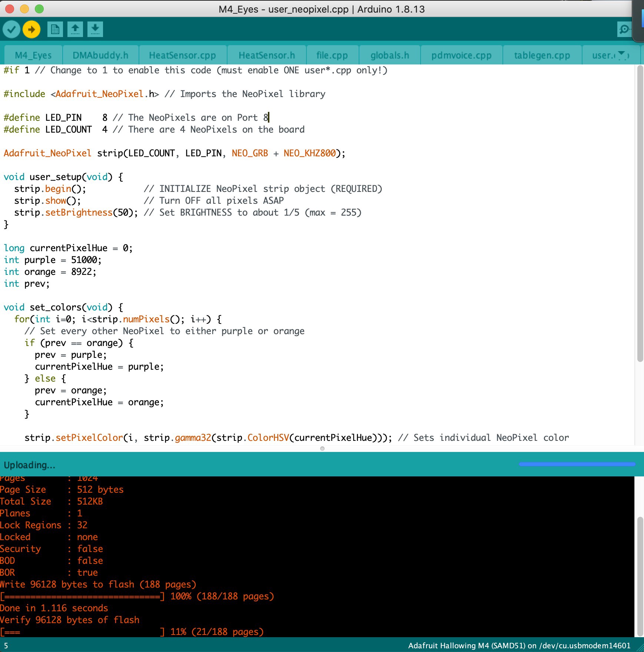This screenshot has height=652, width=644.
Task: Click the Verify checkmark button
Action: (11, 29)
